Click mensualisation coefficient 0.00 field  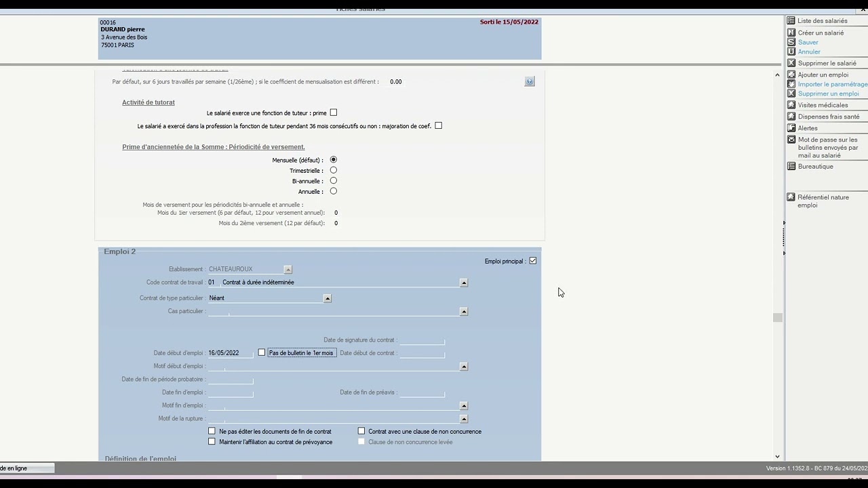(x=396, y=81)
